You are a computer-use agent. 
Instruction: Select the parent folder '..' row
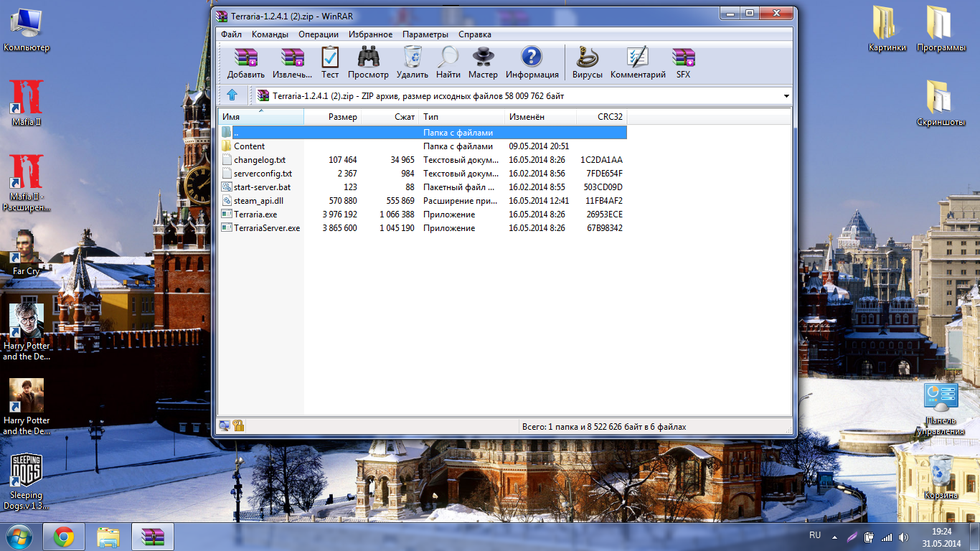point(423,133)
